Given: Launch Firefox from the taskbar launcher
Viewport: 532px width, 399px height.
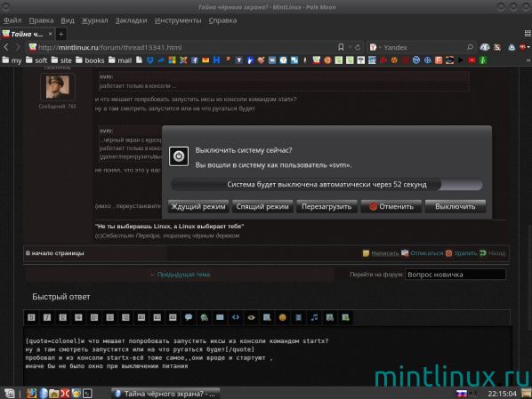Looking at the screenshot, I should [x=31, y=394].
